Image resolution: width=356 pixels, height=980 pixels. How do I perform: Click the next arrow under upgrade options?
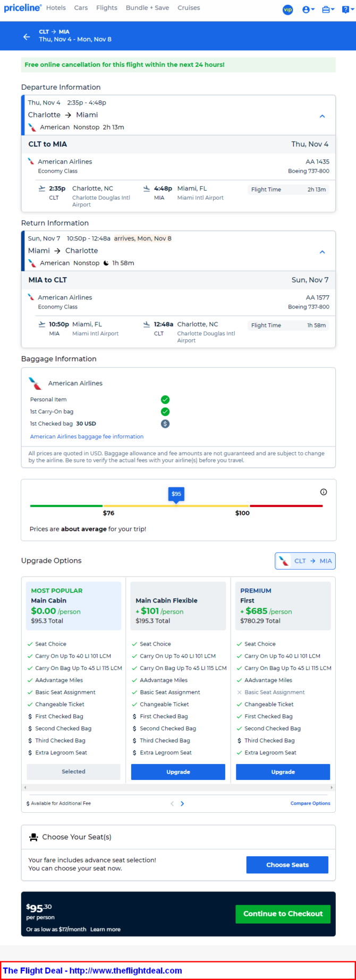182,804
